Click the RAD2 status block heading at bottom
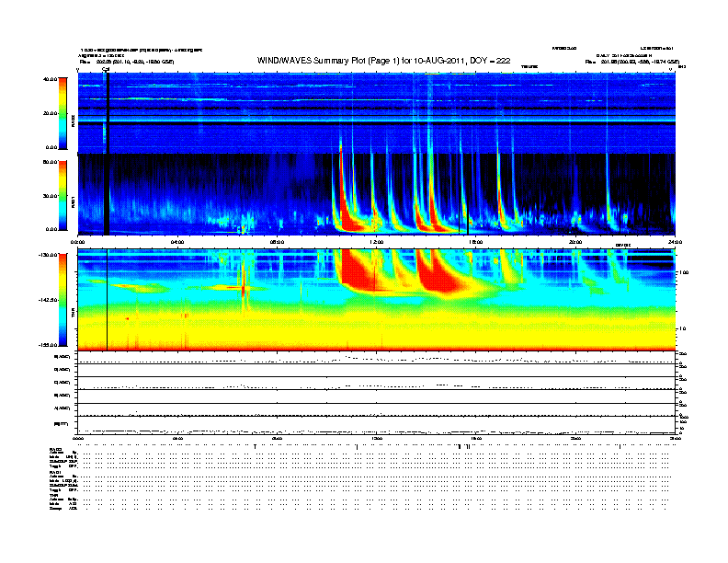This screenshot has width=728, height=563. tap(56, 450)
